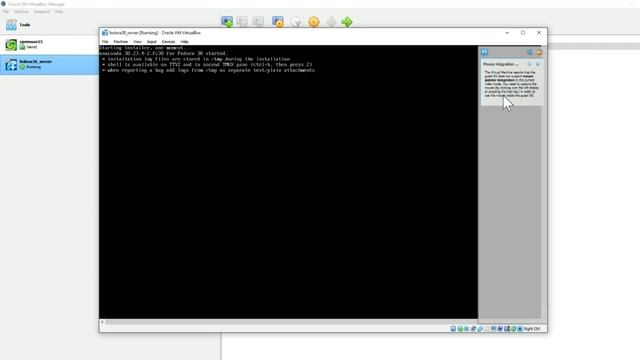Click the left arrow of VM horizontal scrollbar
The height and width of the screenshot is (360, 640).
pos(102,322)
